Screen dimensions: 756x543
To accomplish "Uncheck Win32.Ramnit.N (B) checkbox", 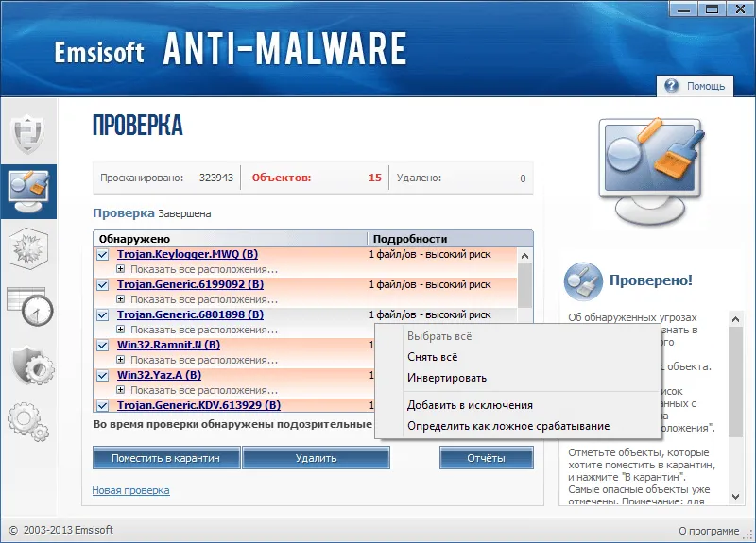I will point(103,346).
